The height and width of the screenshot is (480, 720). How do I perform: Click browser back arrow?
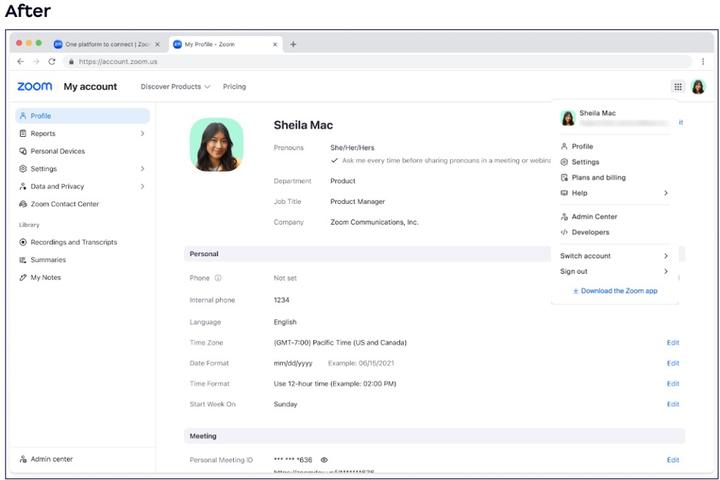[21, 62]
